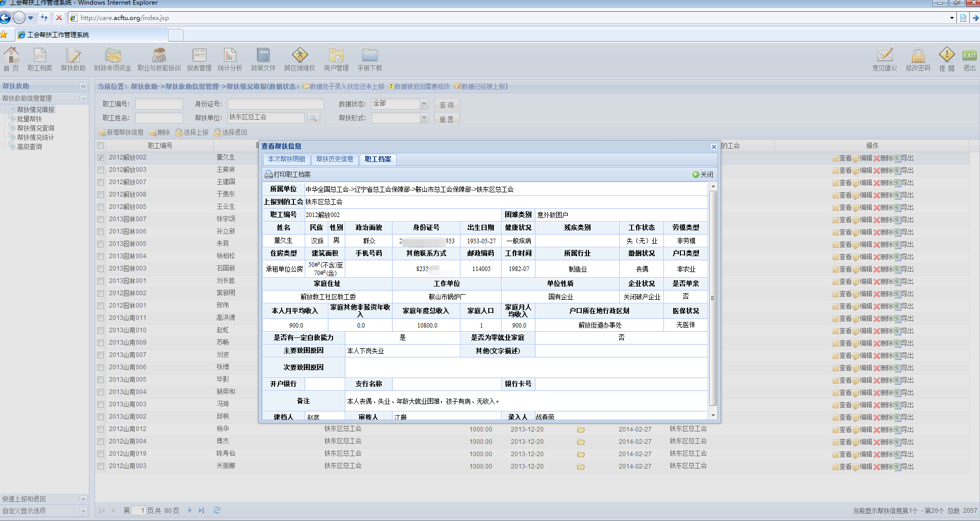The width and height of the screenshot is (980, 521).
Task: Open 批量帮扶 tree item
Action: click(x=29, y=119)
